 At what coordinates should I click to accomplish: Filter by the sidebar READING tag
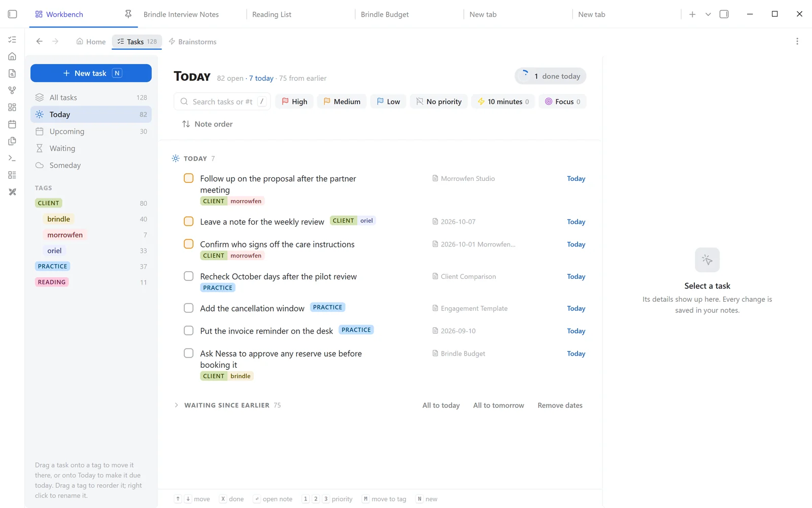(x=52, y=282)
